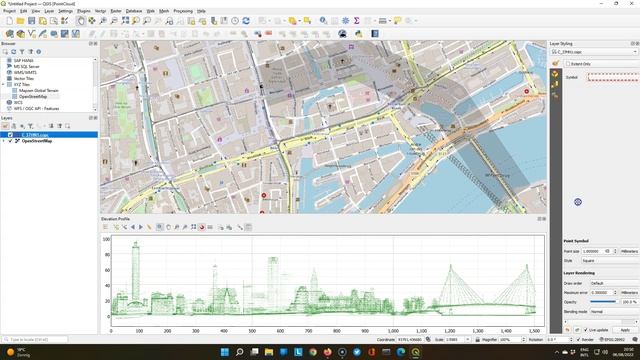Open the Project menu
The height and width of the screenshot is (360, 640).
(9, 11)
